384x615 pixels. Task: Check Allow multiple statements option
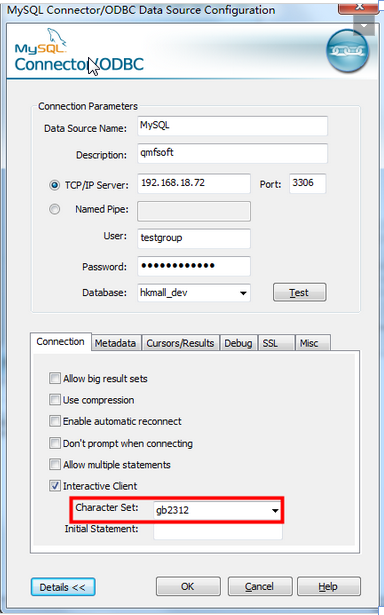coord(55,464)
